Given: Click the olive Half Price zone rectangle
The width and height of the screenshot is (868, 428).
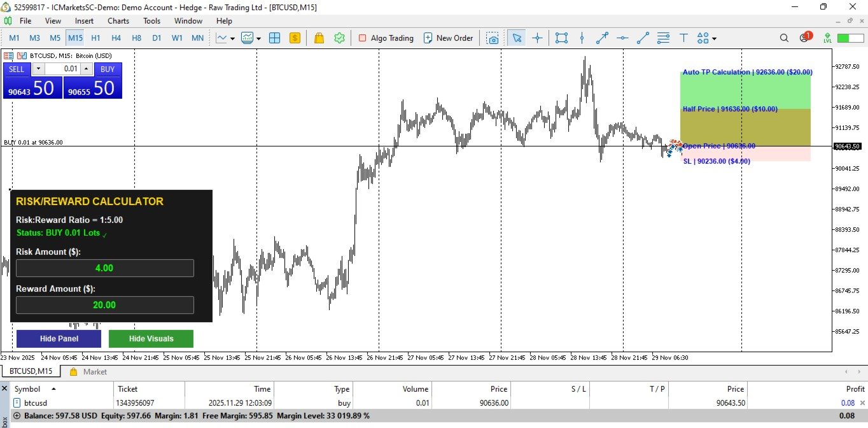Looking at the screenshot, I should [x=745, y=127].
